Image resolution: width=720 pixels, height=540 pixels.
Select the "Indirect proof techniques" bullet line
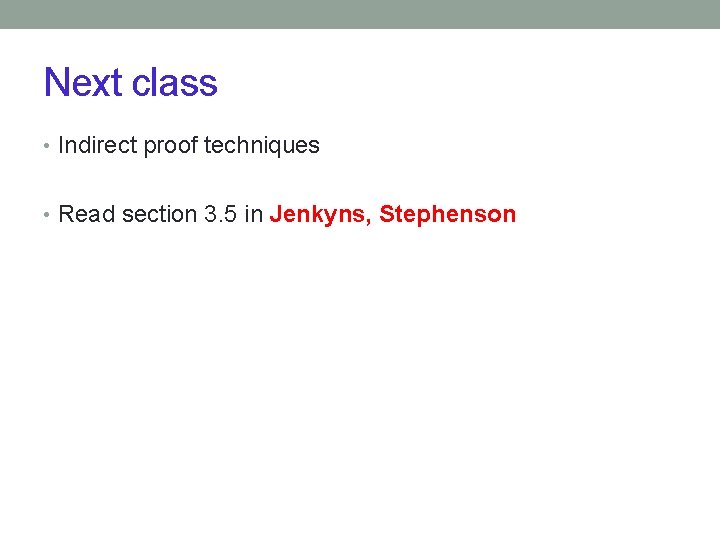[x=188, y=145]
